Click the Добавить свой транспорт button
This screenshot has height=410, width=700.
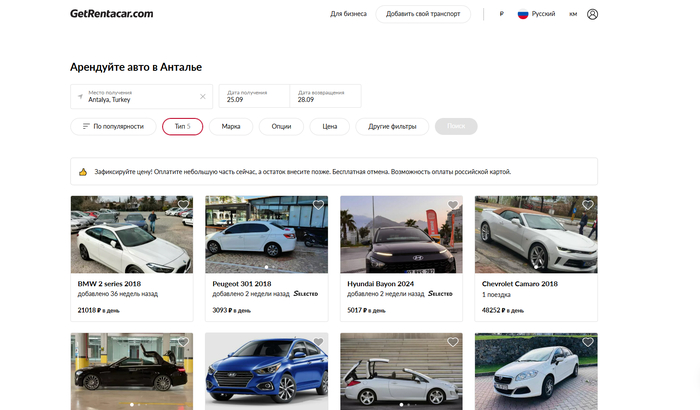click(x=422, y=14)
